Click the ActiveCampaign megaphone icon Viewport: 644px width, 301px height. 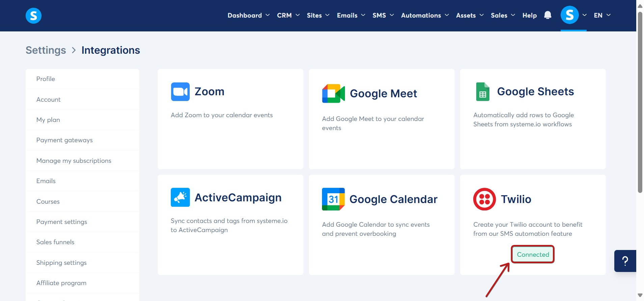[180, 197]
